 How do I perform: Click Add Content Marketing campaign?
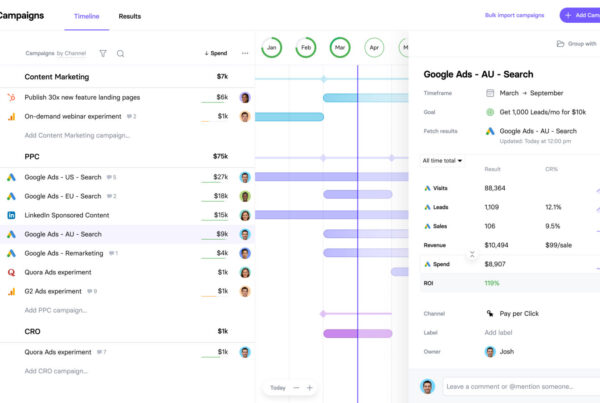click(77, 135)
